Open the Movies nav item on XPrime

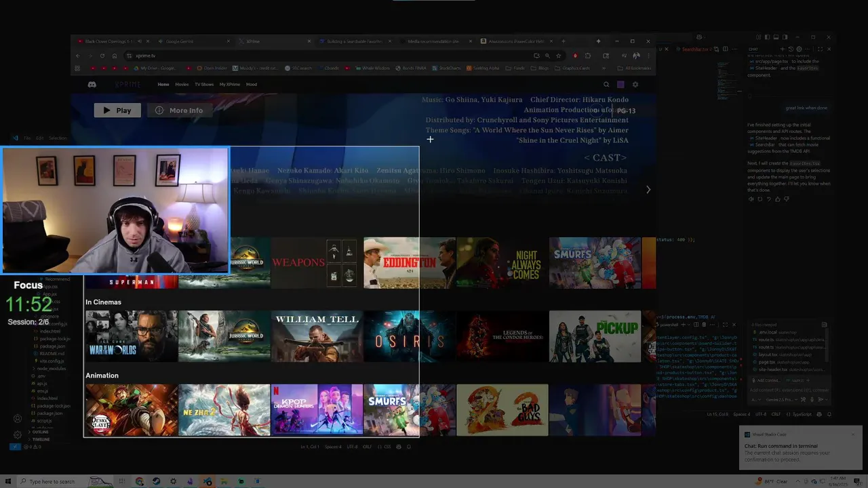coord(182,85)
